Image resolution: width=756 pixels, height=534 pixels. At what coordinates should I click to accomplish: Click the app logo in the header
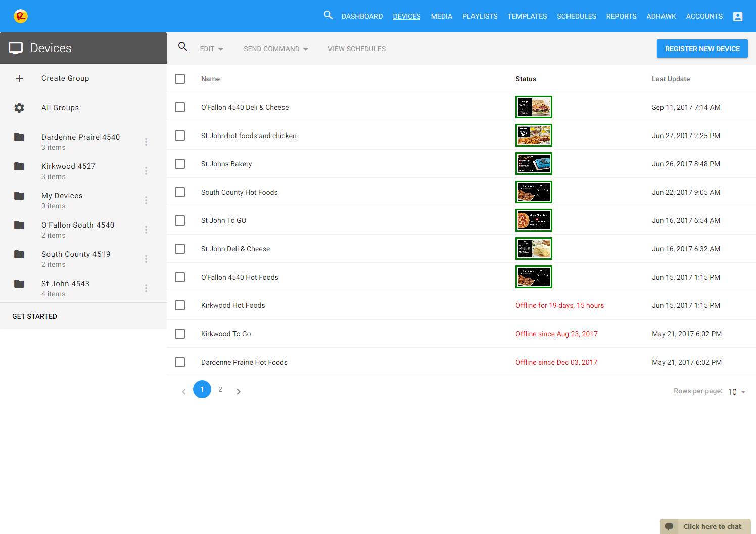[x=21, y=16]
